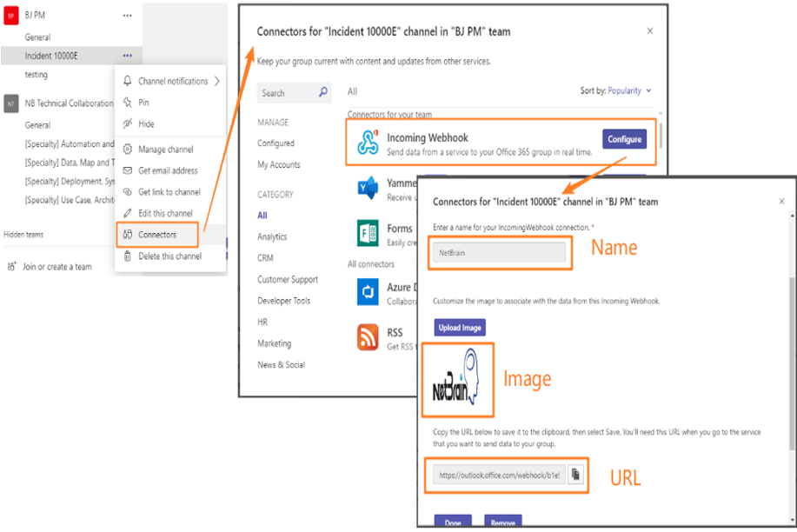797x532 pixels.
Task: Open the Sort by Popularity dropdown
Action: 629,91
